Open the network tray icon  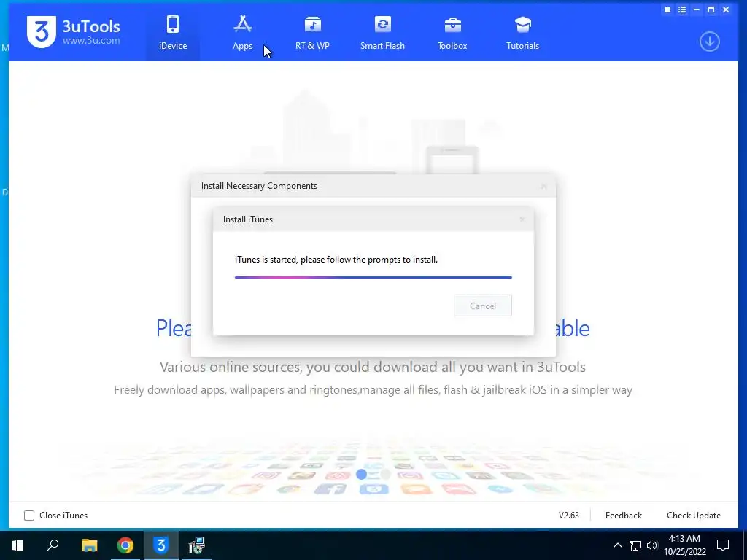(635, 545)
